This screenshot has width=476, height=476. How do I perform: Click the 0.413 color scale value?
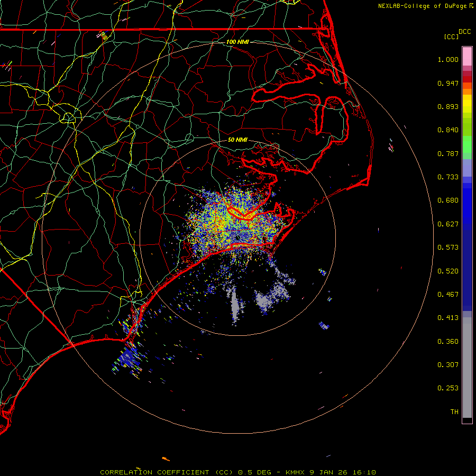pos(448,318)
